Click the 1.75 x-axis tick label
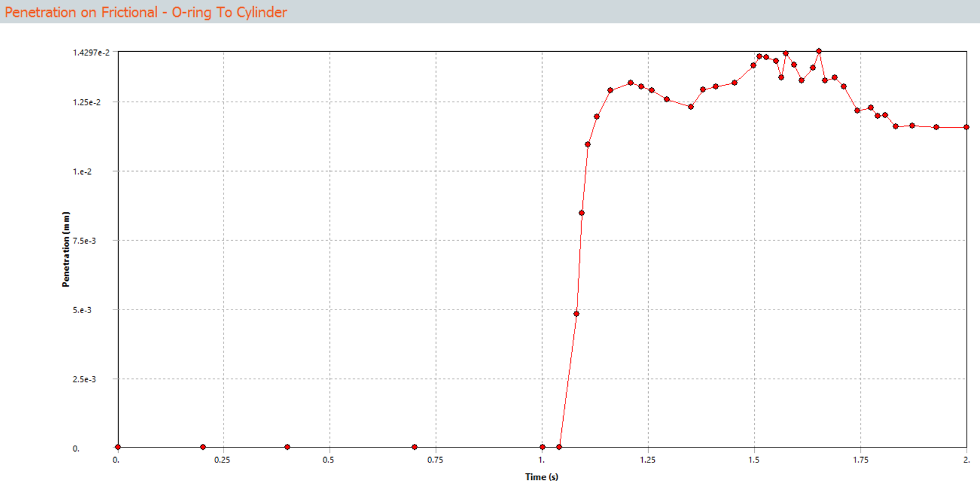The image size is (980, 489). click(860, 459)
